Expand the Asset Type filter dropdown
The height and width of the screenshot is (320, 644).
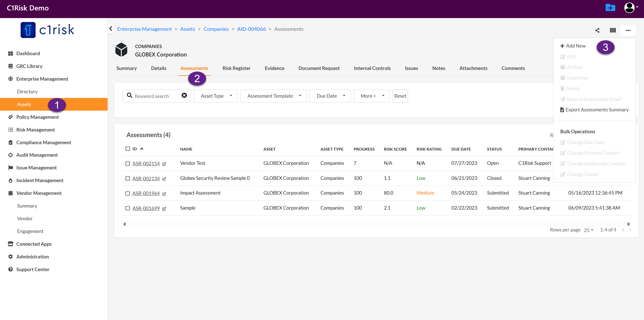coord(215,96)
